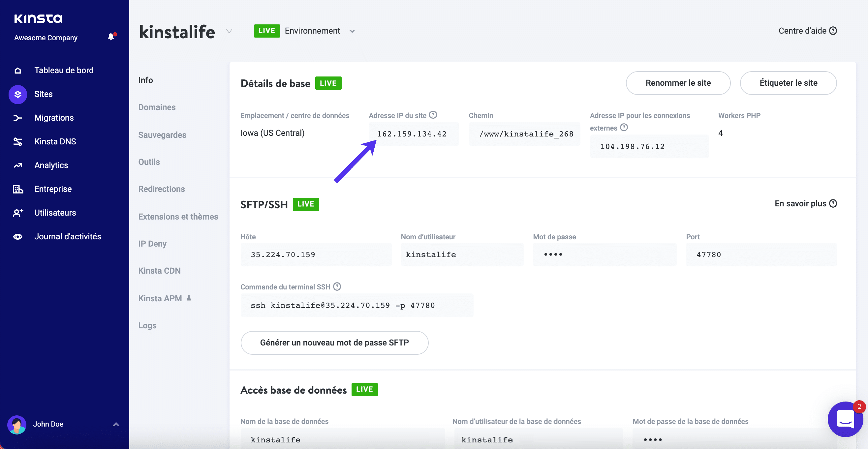Click the Analytics icon in sidebar
This screenshot has width=868, height=449.
(18, 165)
